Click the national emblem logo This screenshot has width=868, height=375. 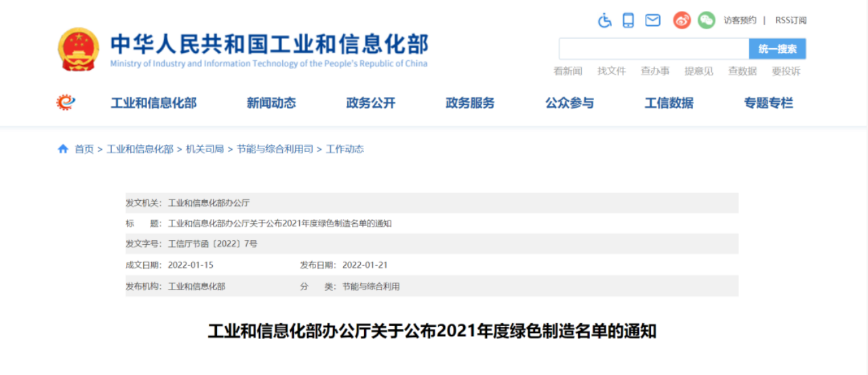tap(79, 49)
